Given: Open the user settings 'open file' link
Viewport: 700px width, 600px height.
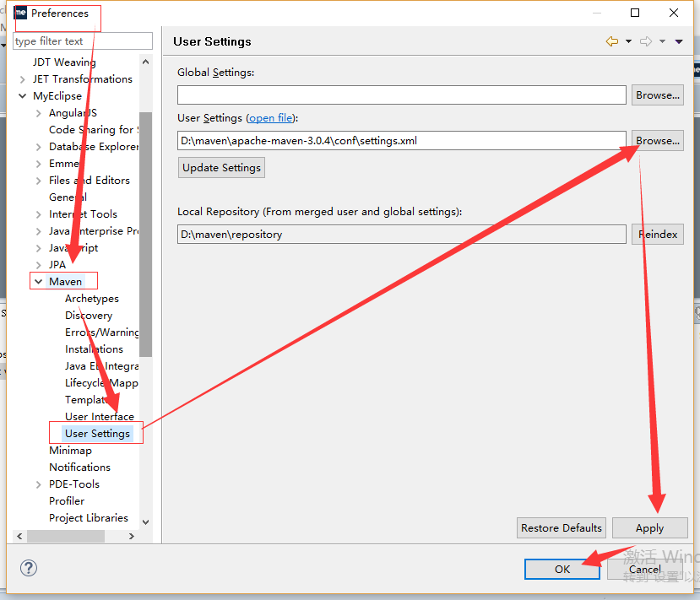Looking at the screenshot, I should pyautogui.click(x=270, y=118).
